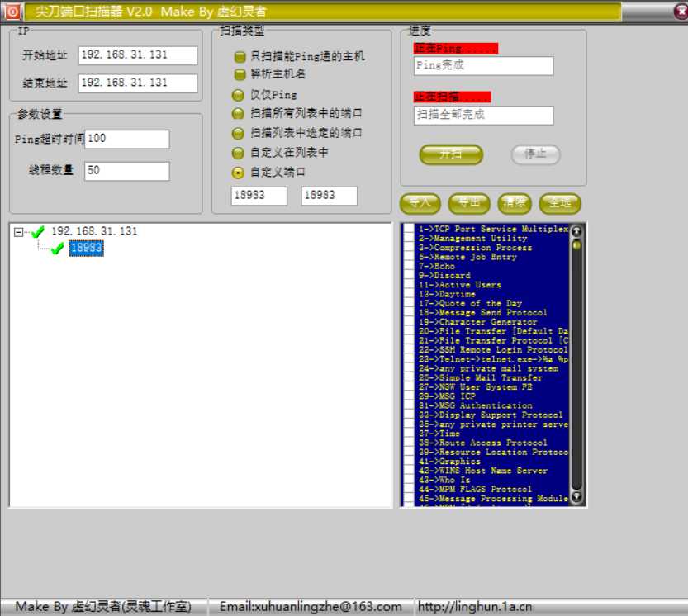This screenshot has height=616, width=688.
Task: Close the port scanner window
Action: pyautogui.click(x=681, y=12)
